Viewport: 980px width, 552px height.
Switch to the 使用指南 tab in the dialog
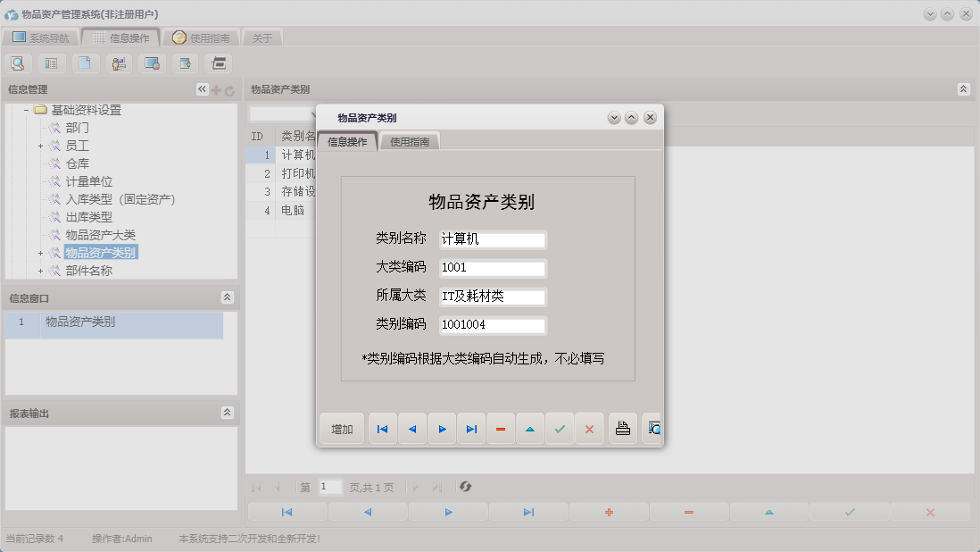(x=411, y=140)
